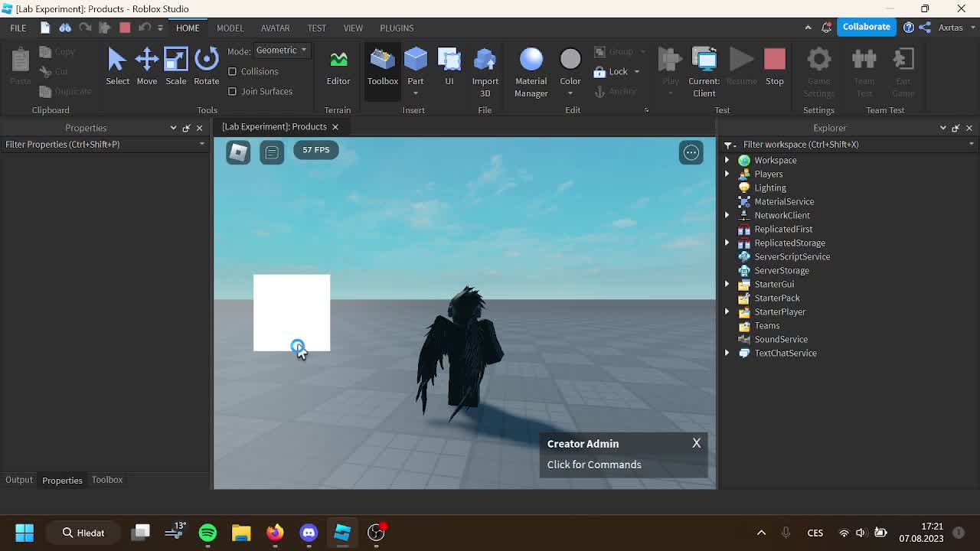This screenshot has height=551, width=980.
Task: Activate the Move tool
Action: point(146,67)
